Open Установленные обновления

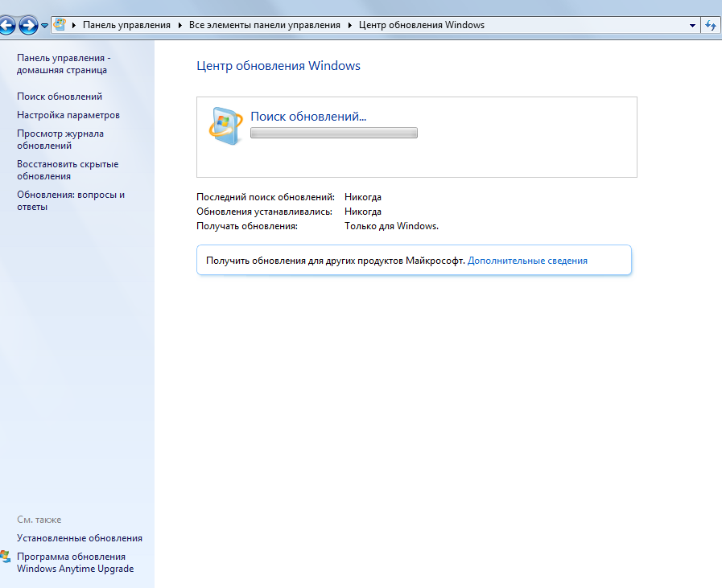80,538
